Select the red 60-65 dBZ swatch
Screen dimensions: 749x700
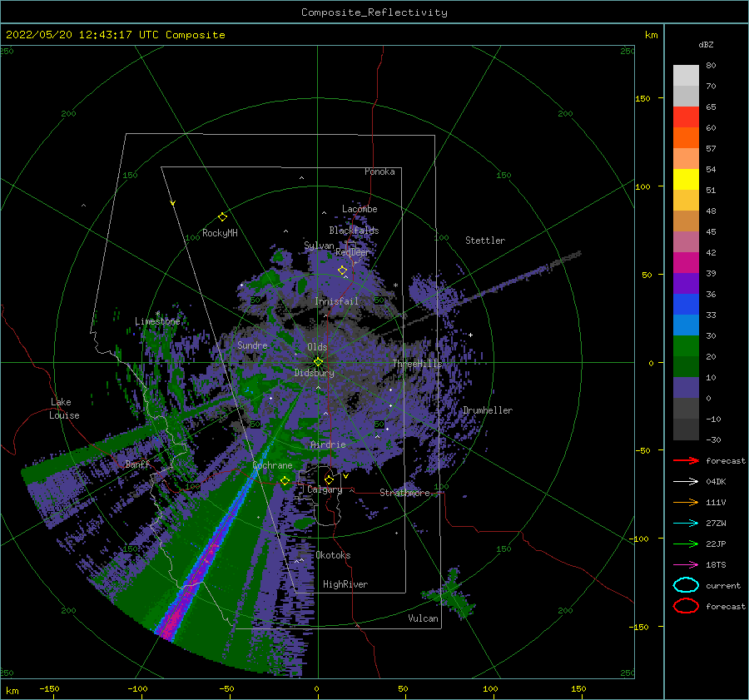coord(686,117)
